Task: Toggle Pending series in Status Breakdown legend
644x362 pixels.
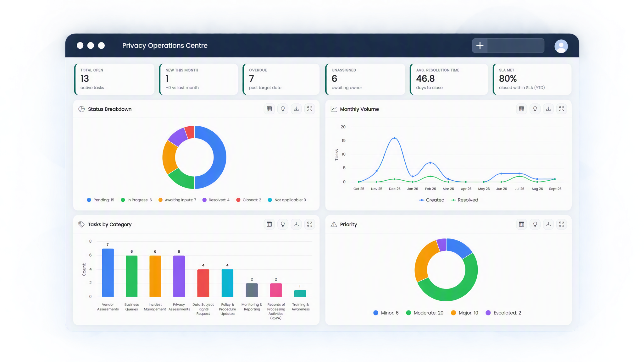Action: 101,200
